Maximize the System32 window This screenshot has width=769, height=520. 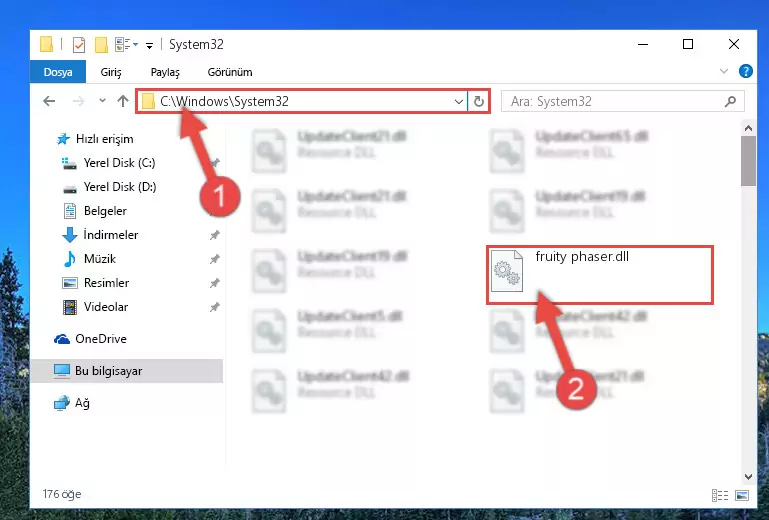[688, 45]
